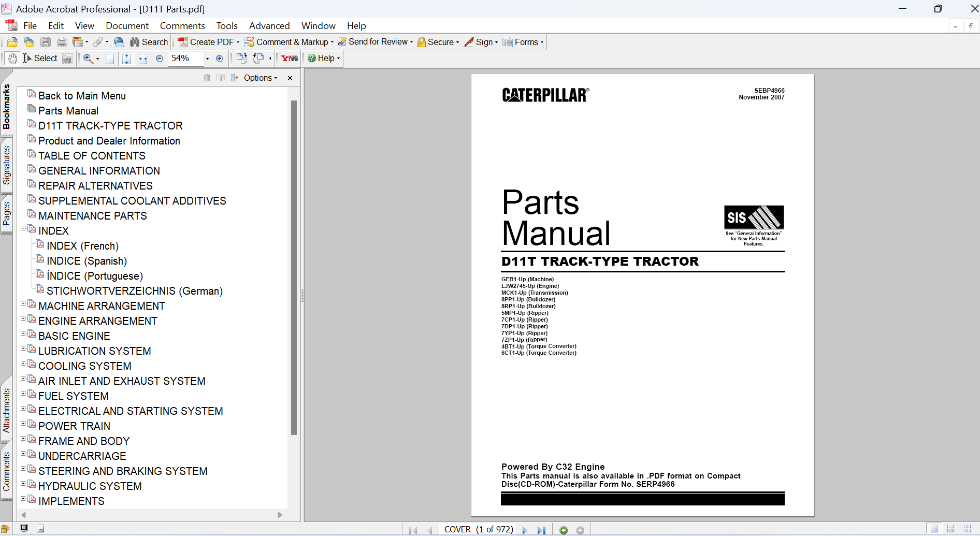Viewport: 980px width, 536px height.
Task: Activate the Select text tool
Action: coord(40,59)
